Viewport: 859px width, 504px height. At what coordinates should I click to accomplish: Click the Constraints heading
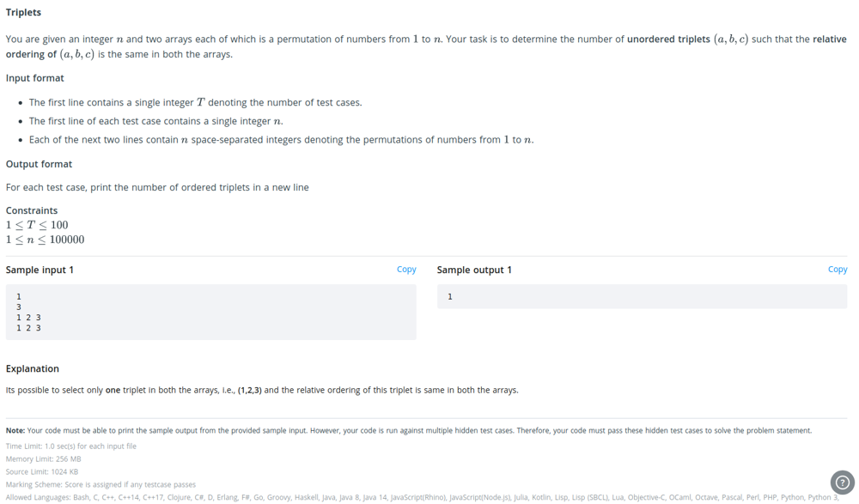[x=32, y=210]
